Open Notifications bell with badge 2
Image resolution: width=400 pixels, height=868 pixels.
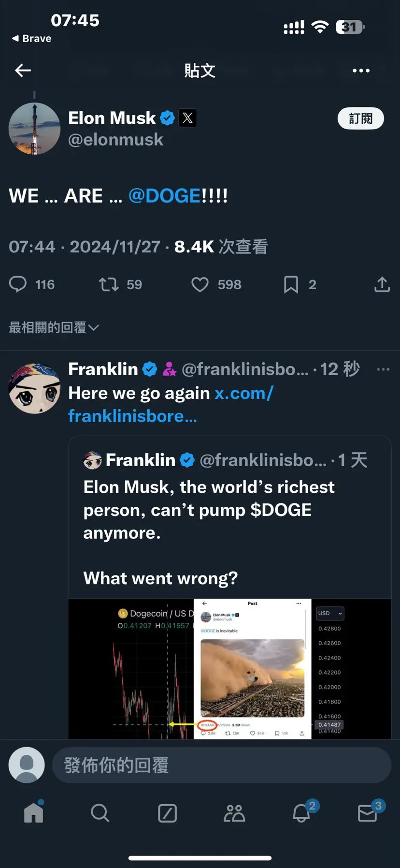coord(301,812)
